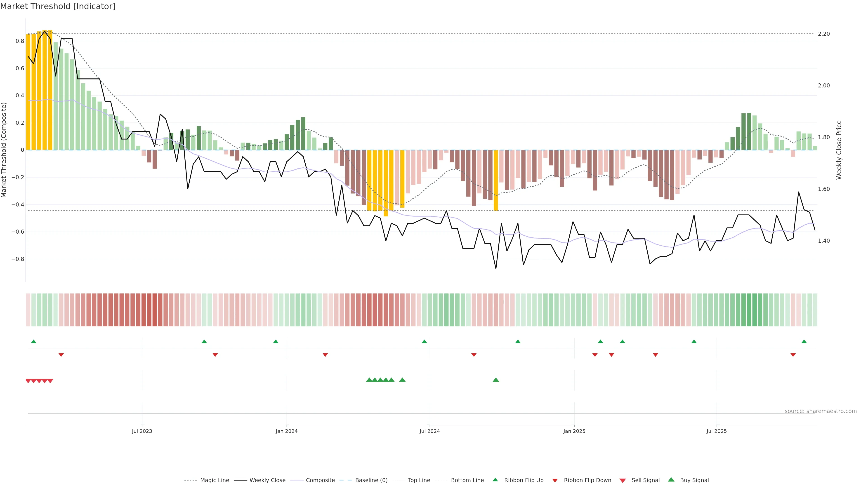Hide the Composite line via the legend
Screen dimensions: 868x488
320,480
